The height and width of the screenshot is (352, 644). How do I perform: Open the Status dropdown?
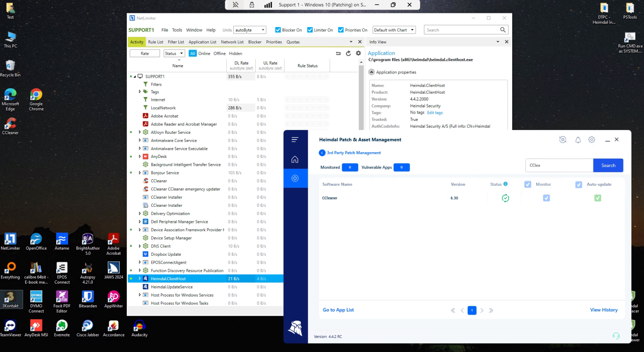pyautogui.click(x=174, y=54)
